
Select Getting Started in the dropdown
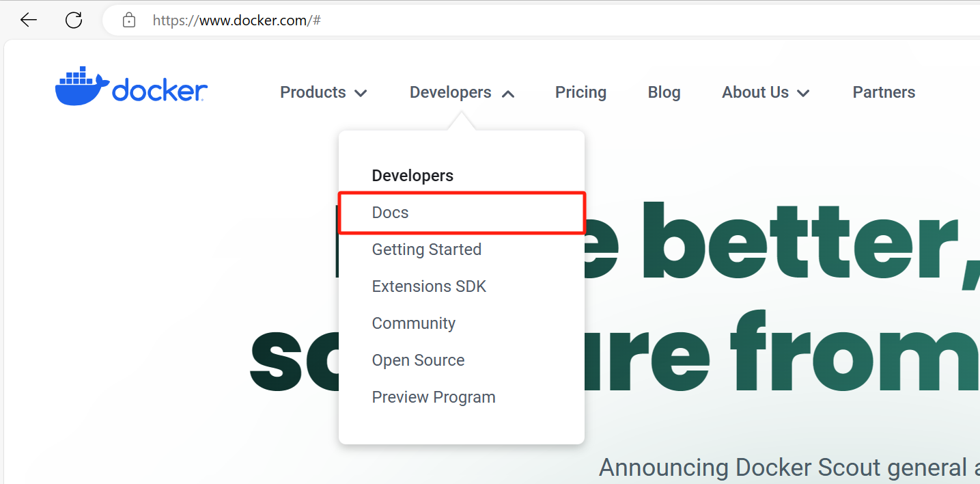[x=426, y=250]
